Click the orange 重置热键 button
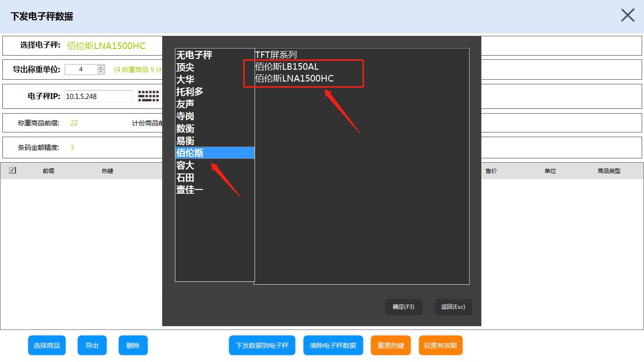 click(391, 346)
